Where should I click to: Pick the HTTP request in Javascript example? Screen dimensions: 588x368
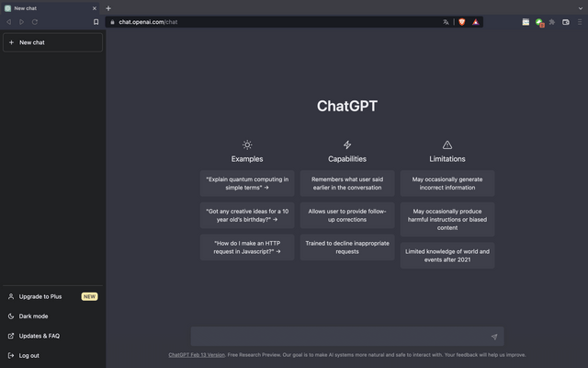tap(247, 247)
